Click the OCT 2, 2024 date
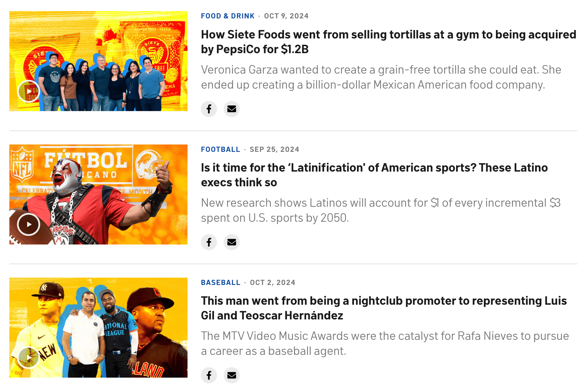This screenshot has width=588, height=392. [273, 283]
